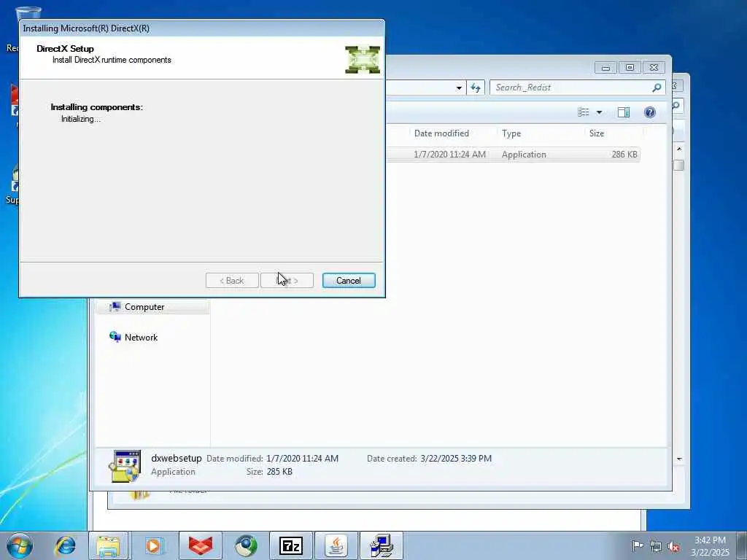Launch Internet Explorer from the taskbar
Viewport: 747px width, 560px height.
click(x=65, y=545)
